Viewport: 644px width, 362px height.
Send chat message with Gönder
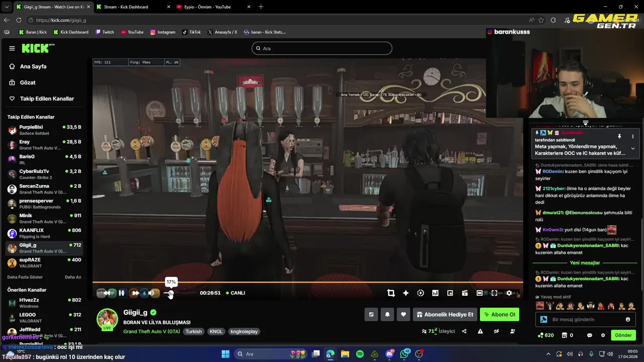point(623,335)
